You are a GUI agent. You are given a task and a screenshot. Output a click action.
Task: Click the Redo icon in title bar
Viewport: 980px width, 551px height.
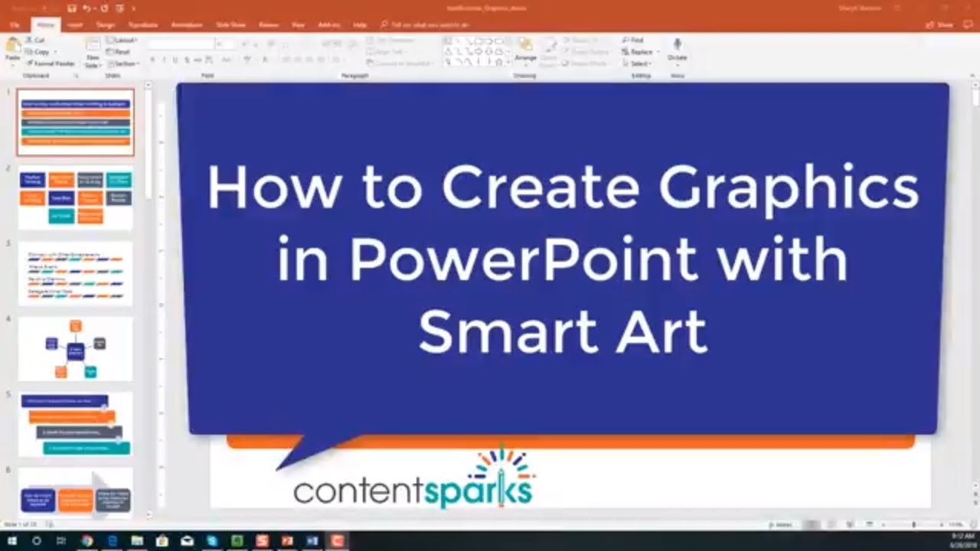pos(103,9)
